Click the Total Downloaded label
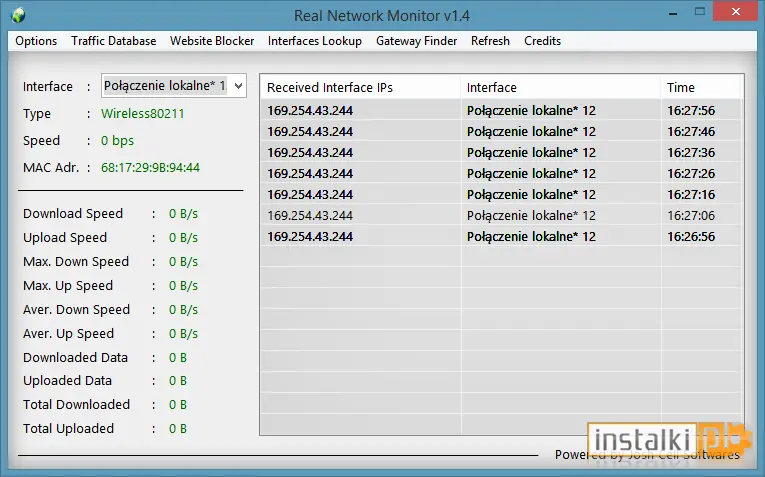This screenshot has height=477, width=765. coord(77,404)
